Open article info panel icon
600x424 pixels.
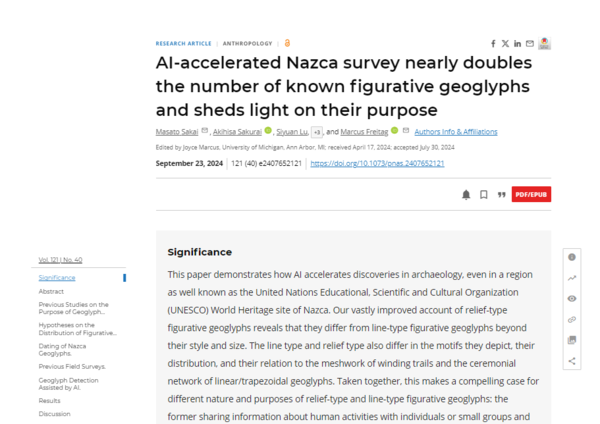(572, 257)
